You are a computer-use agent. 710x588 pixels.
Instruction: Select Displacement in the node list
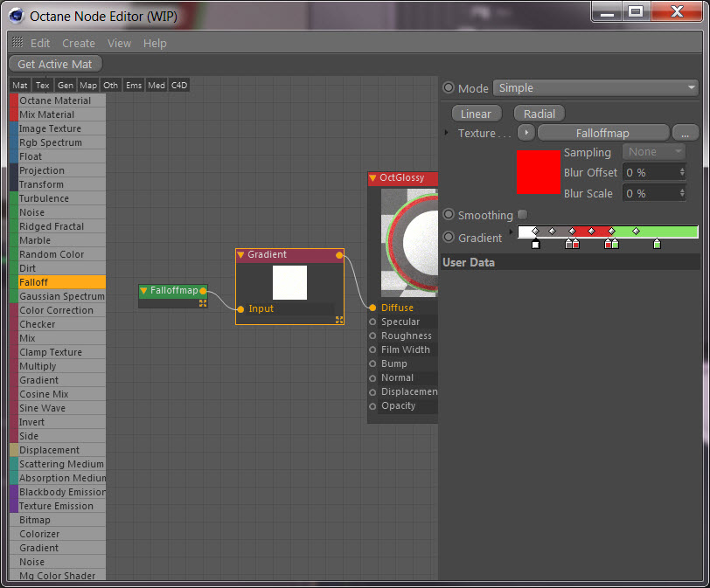click(x=58, y=450)
